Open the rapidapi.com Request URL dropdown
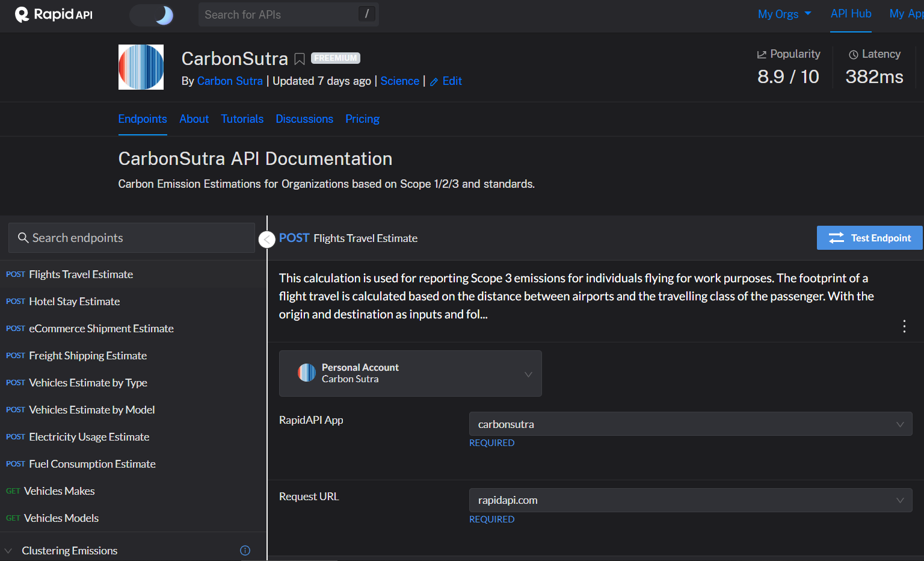 coord(691,500)
